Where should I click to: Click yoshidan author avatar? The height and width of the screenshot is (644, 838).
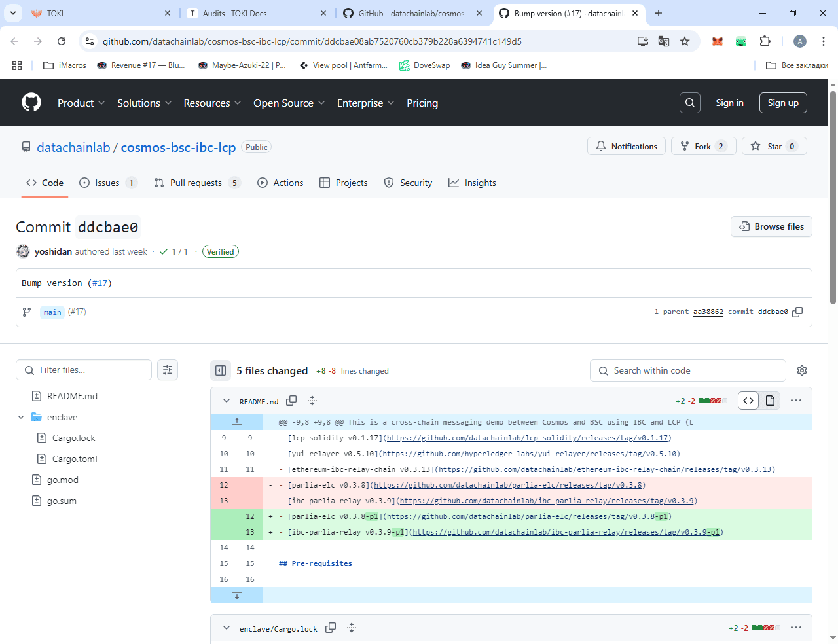coord(23,251)
